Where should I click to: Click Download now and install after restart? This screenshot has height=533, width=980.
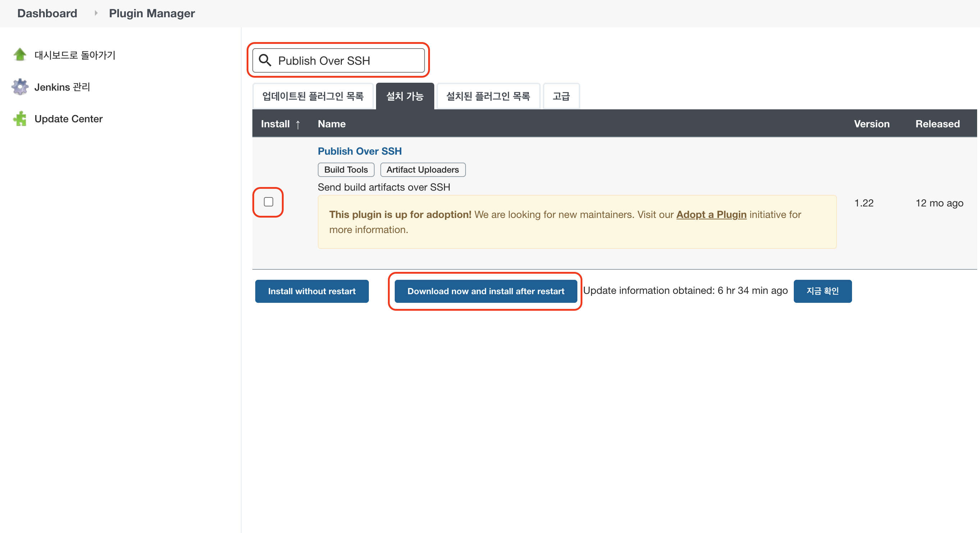(485, 291)
